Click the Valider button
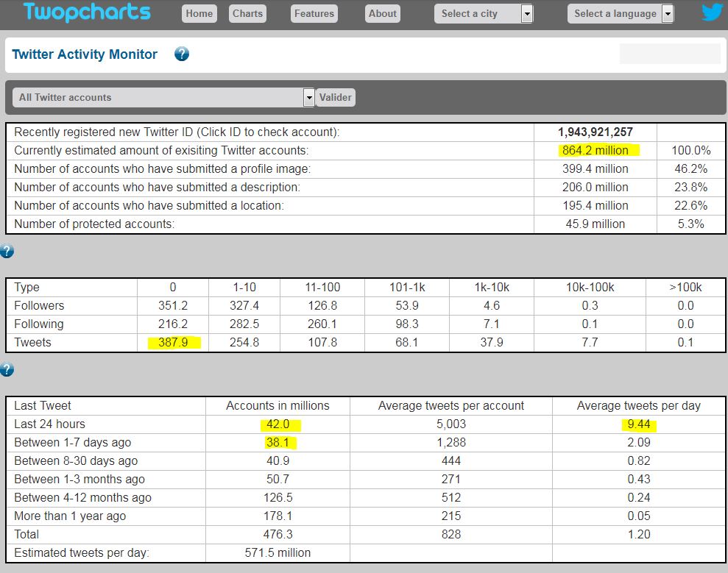 pos(335,97)
